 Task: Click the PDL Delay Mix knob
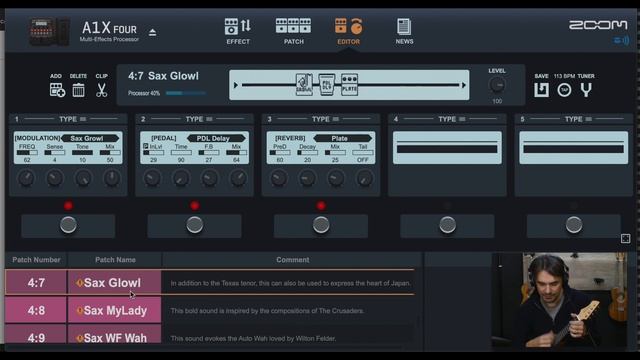coord(238,178)
